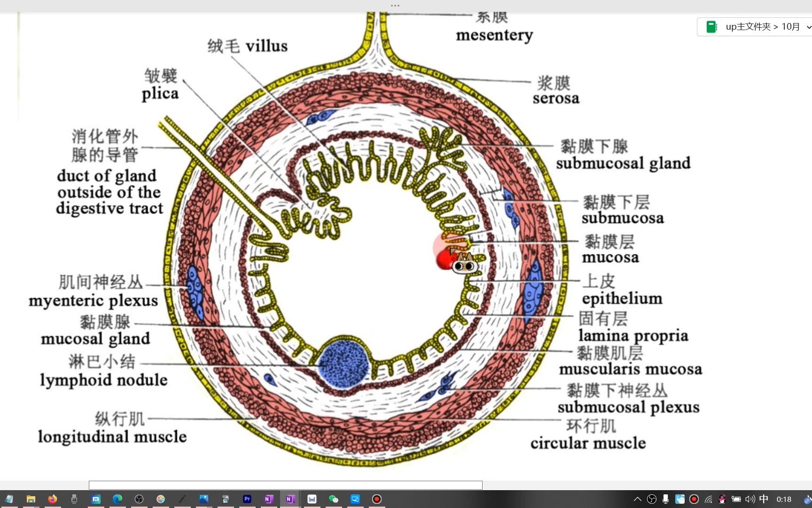Open the colorful pinwheel app in taskbar

161,499
